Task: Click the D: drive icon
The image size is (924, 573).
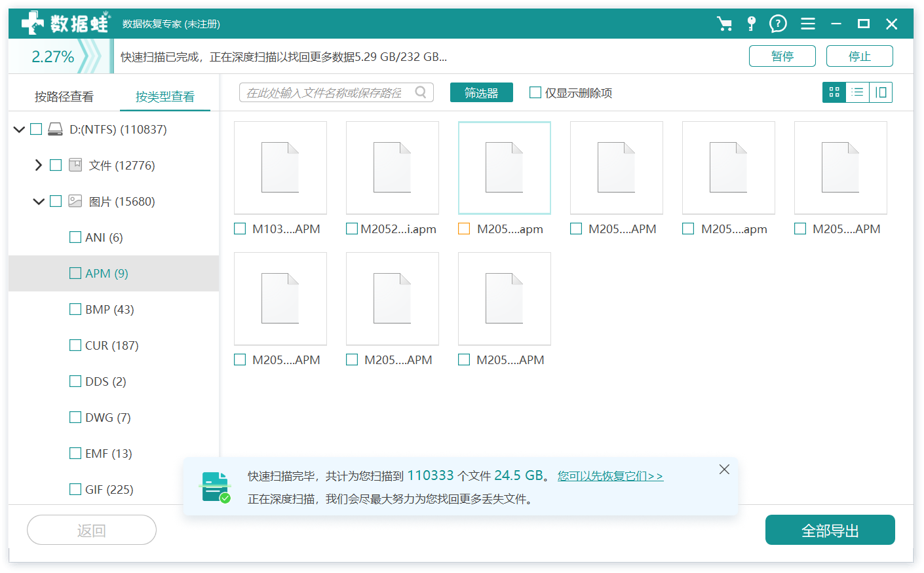Action: pyautogui.click(x=56, y=129)
